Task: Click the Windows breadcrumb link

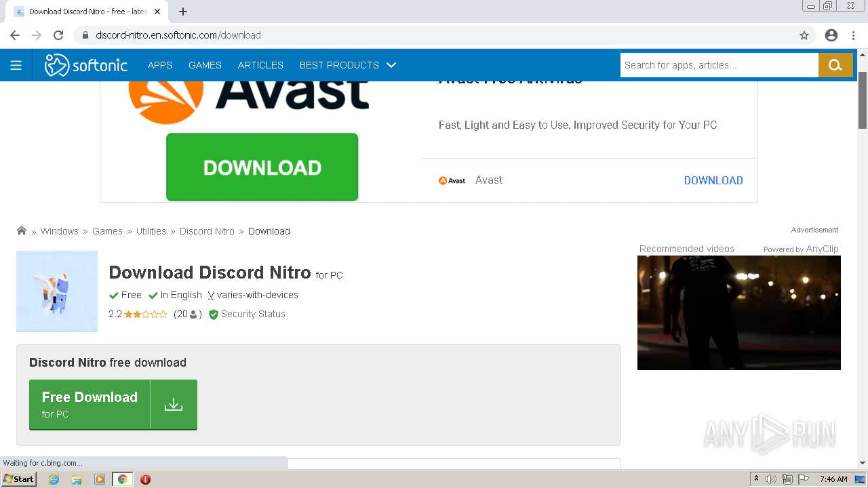Action: click(59, 231)
